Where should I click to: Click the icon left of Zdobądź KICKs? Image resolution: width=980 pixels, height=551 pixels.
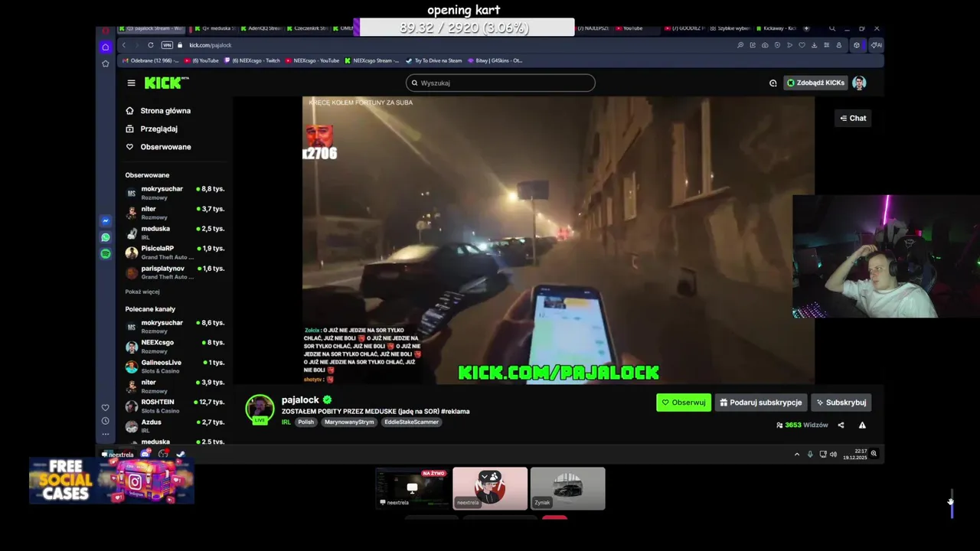[773, 83]
